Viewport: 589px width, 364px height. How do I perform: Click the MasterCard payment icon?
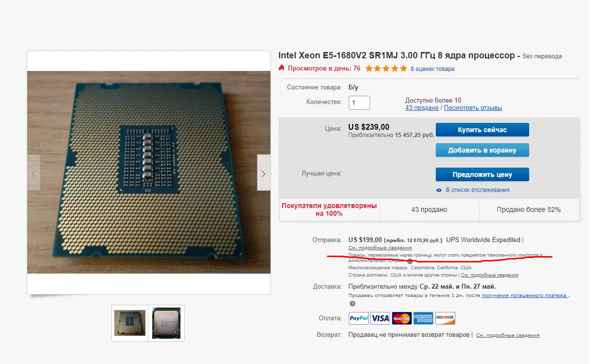(402, 318)
